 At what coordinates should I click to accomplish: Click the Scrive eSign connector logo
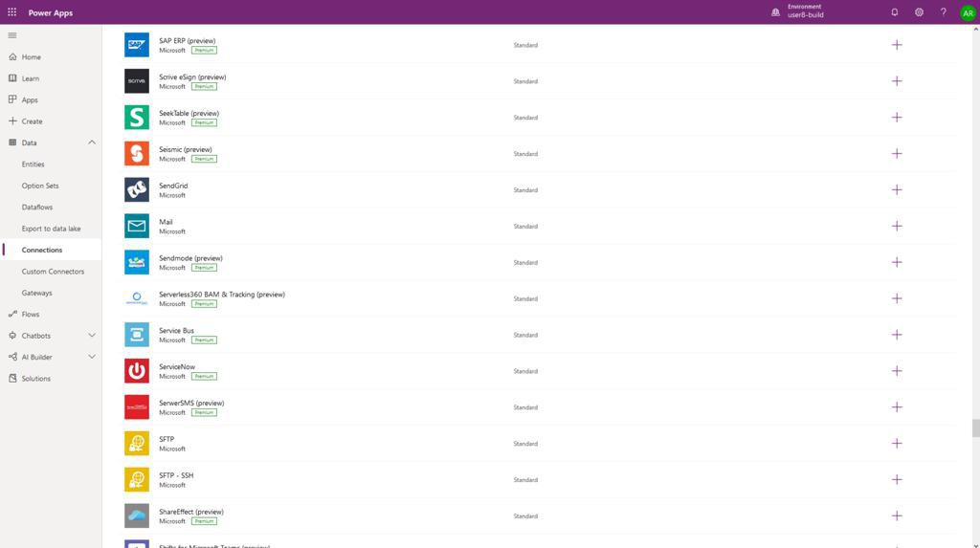(136, 81)
